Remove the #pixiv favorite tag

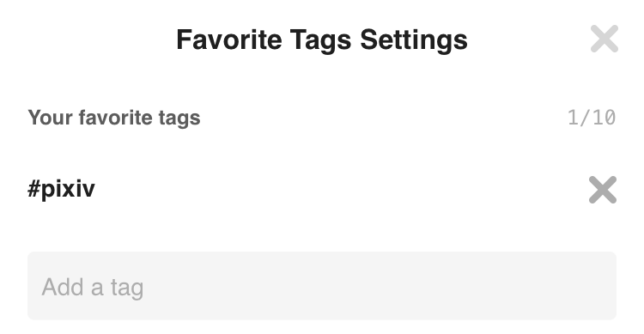tap(603, 190)
